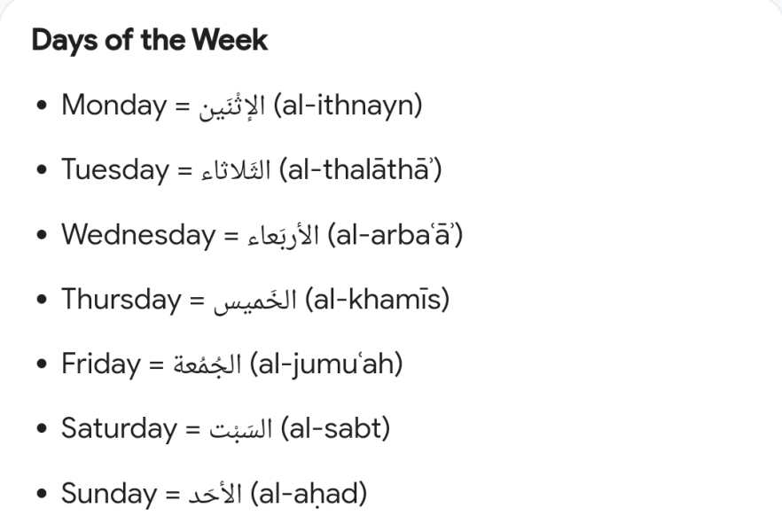This screenshot has width=782, height=532.
Task: Click the transliteration (al-jumu'ah)
Action: pos(326,364)
